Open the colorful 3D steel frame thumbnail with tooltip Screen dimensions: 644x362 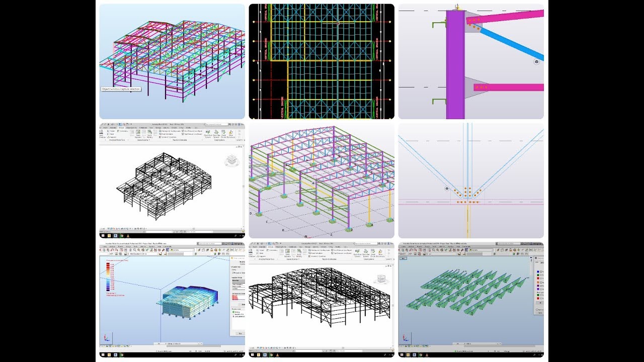[x=172, y=61]
